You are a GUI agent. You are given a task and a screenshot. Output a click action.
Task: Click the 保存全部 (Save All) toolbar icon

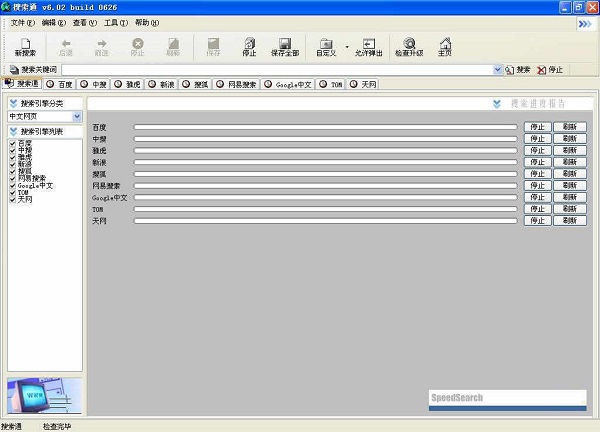(x=285, y=47)
